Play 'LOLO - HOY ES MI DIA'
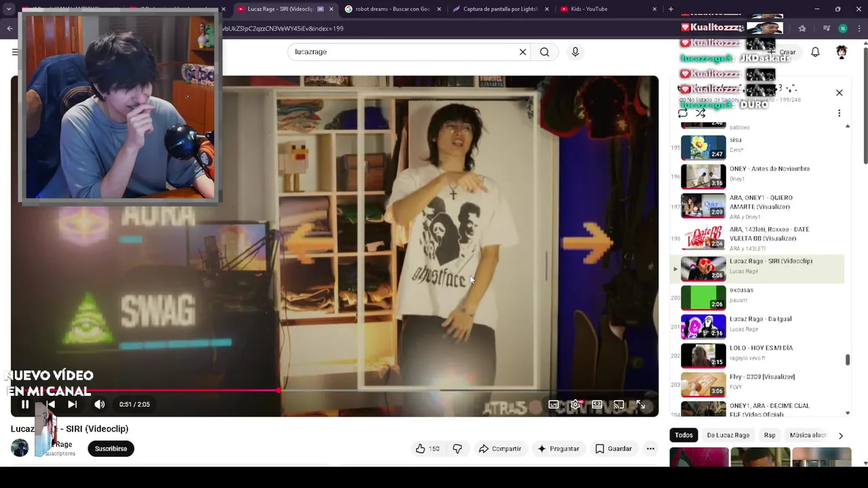This screenshot has height=488, width=868. [x=757, y=356]
